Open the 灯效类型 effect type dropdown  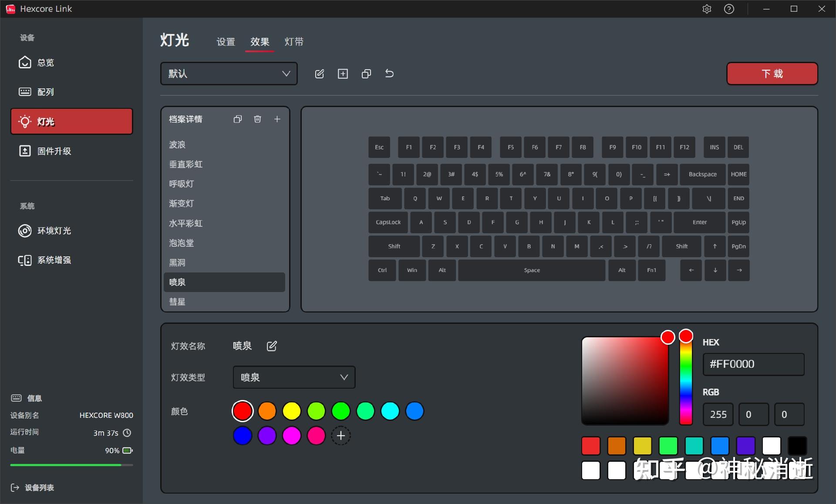point(294,377)
